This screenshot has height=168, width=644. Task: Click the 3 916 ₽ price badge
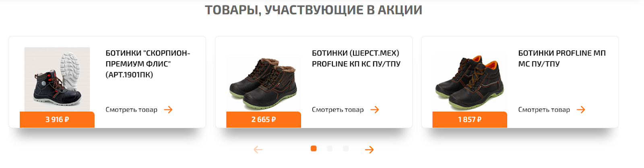pos(57,120)
